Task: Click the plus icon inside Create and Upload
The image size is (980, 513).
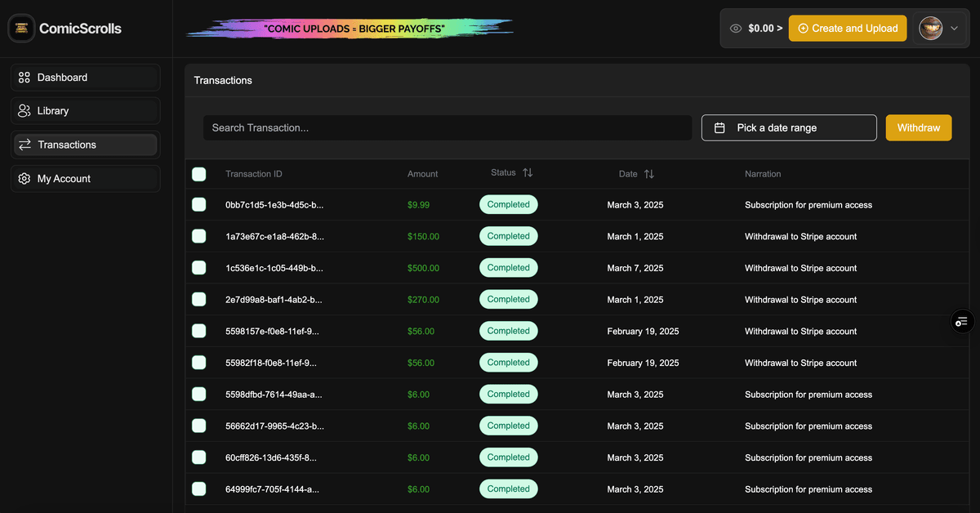Action: coord(804,28)
